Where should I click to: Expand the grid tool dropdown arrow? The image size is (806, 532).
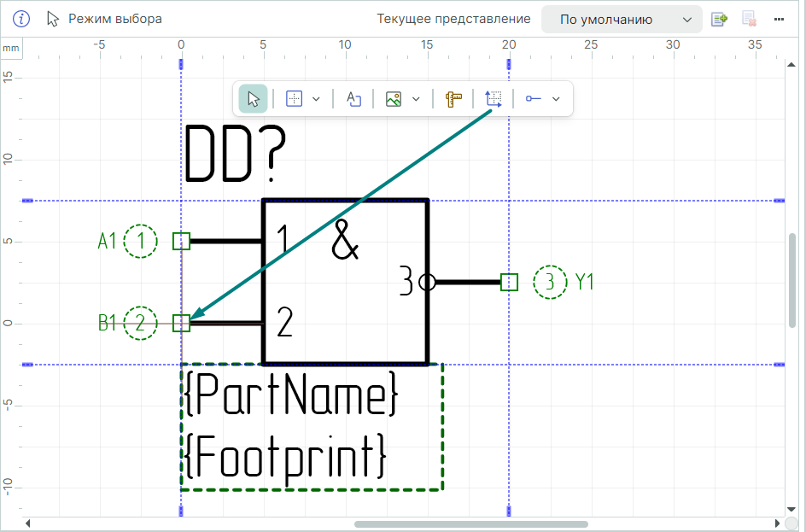316,99
